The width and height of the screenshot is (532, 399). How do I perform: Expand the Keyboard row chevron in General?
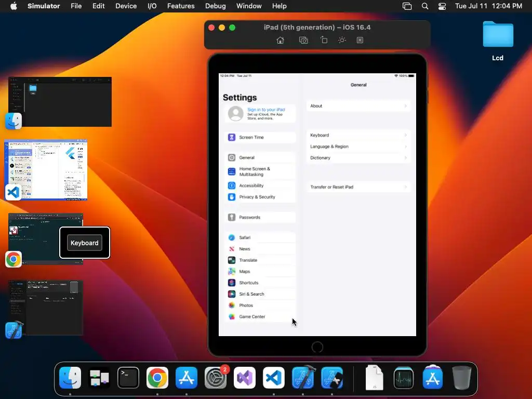click(405, 135)
